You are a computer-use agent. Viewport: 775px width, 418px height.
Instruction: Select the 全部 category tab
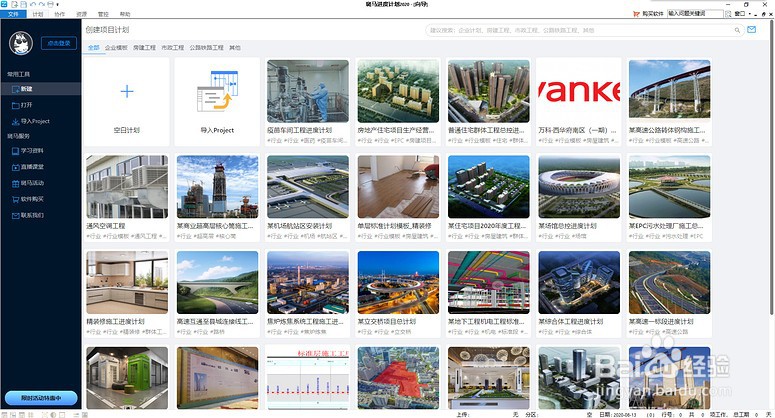[x=93, y=48]
